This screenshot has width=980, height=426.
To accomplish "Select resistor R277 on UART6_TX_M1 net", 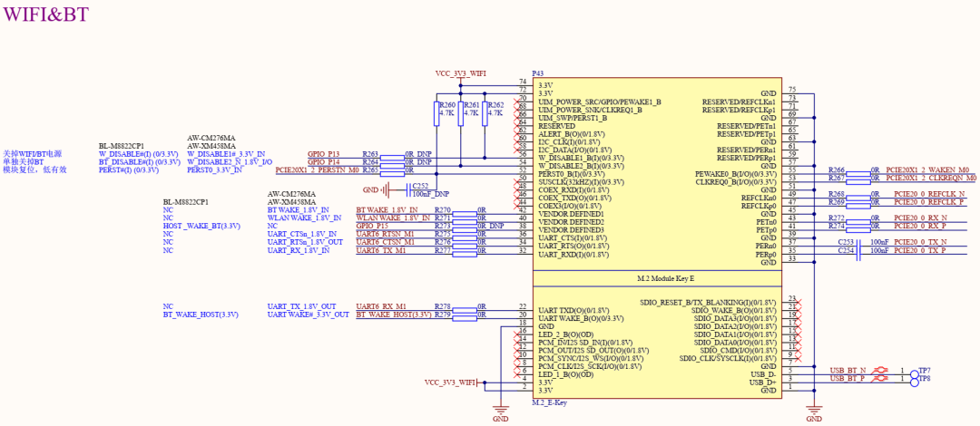I will click(x=465, y=254).
